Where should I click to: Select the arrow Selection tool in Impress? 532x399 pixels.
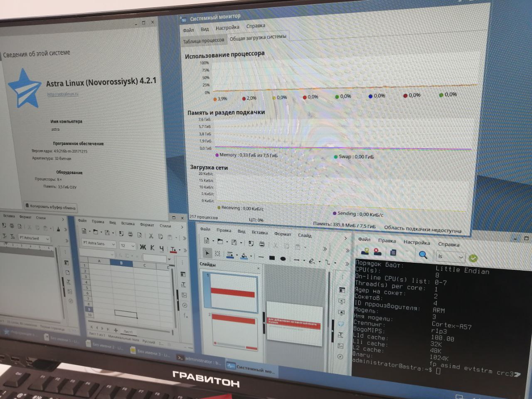click(207, 253)
